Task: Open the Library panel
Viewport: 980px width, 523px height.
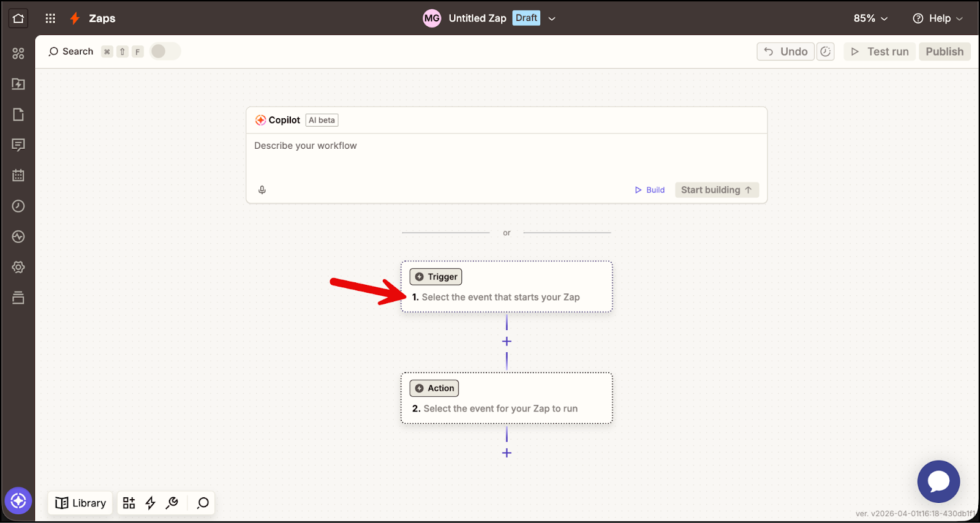Action: click(81, 503)
